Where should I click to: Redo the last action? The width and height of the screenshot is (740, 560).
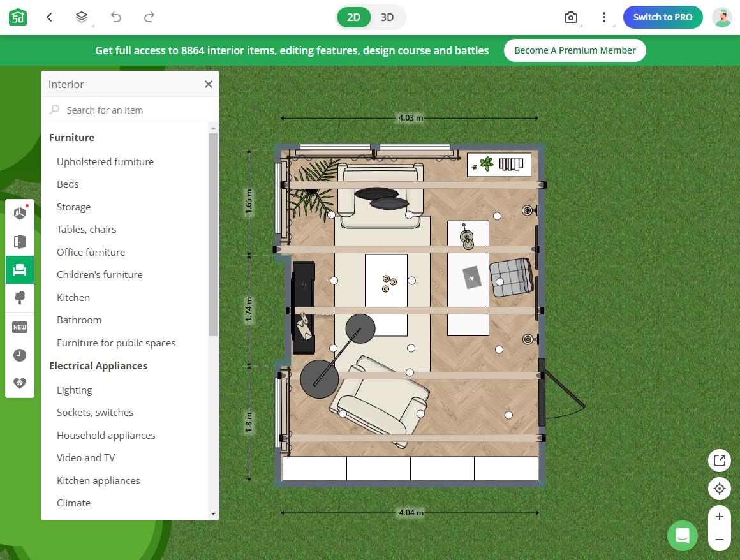click(149, 17)
